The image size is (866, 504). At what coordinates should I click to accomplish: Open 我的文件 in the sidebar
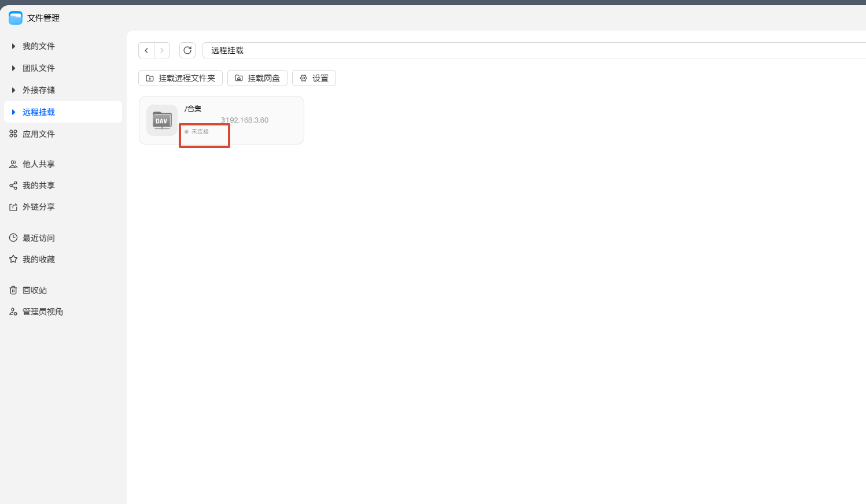click(x=39, y=46)
